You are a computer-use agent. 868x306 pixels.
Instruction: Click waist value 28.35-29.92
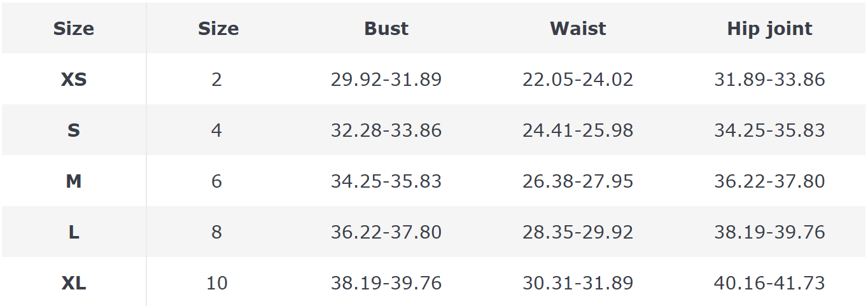(578, 232)
